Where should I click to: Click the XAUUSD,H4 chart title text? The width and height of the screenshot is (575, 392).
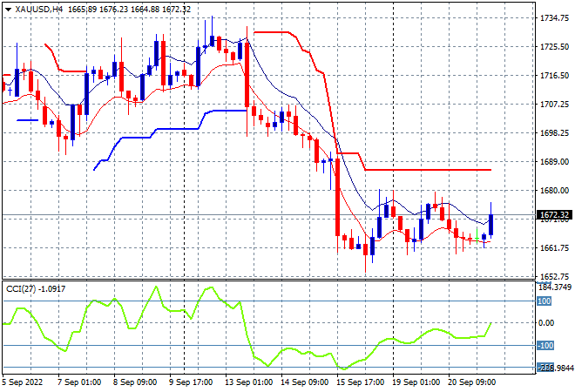point(39,10)
